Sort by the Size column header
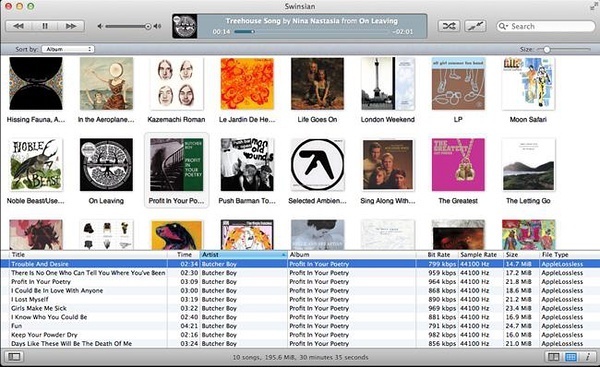 coord(521,254)
